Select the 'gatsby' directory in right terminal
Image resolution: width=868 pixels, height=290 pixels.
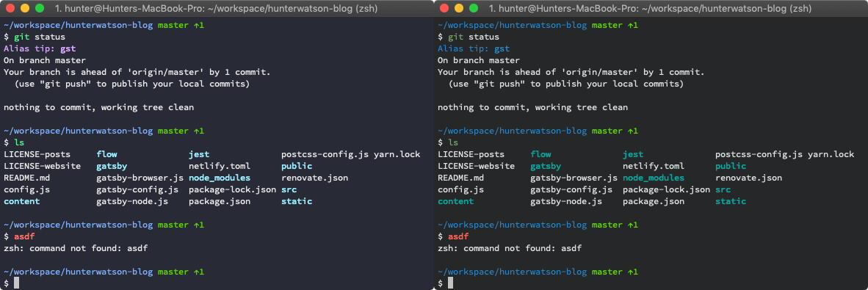pyautogui.click(x=546, y=166)
